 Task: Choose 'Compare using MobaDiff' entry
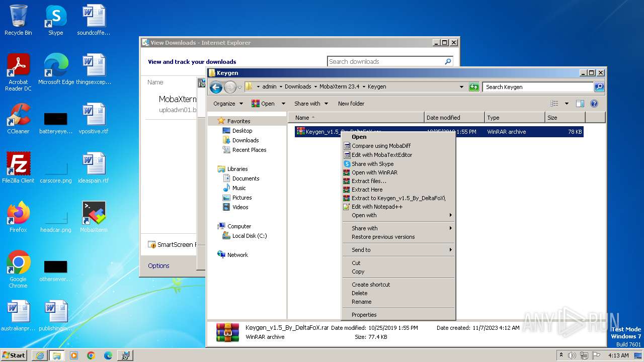point(398,146)
